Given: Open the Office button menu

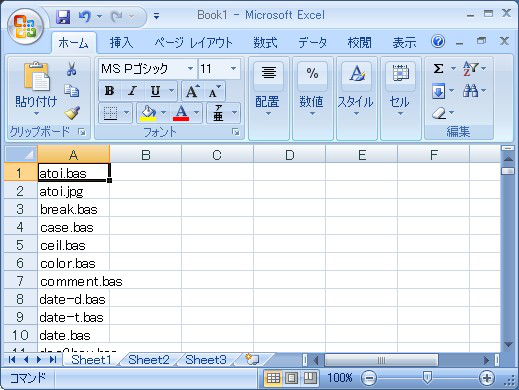Looking at the screenshot, I should [x=25, y=27].
